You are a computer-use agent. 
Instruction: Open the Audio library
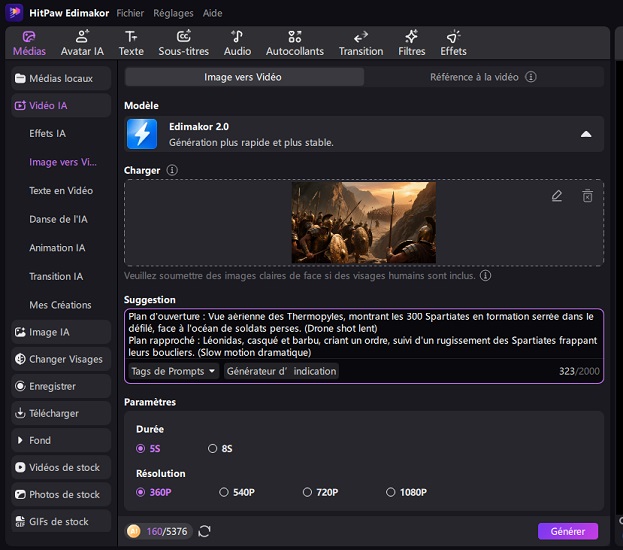(x=237, y=43)
